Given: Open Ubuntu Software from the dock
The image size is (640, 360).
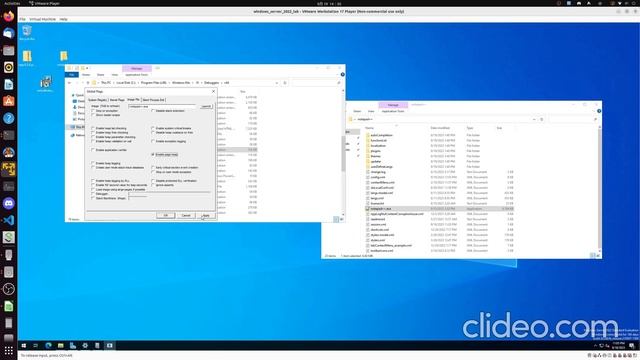Looking at the screenshot, I should tap(9, 101).
